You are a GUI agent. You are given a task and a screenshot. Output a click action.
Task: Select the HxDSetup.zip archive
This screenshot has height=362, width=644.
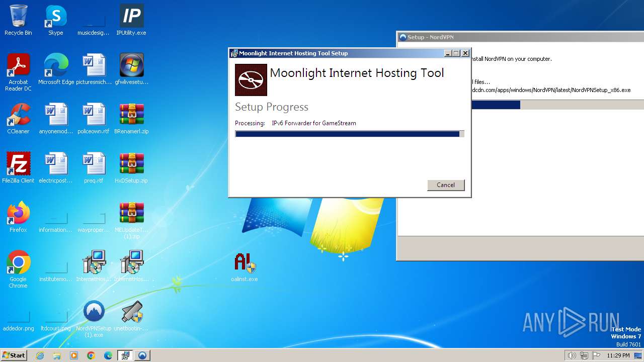(131, 168)
